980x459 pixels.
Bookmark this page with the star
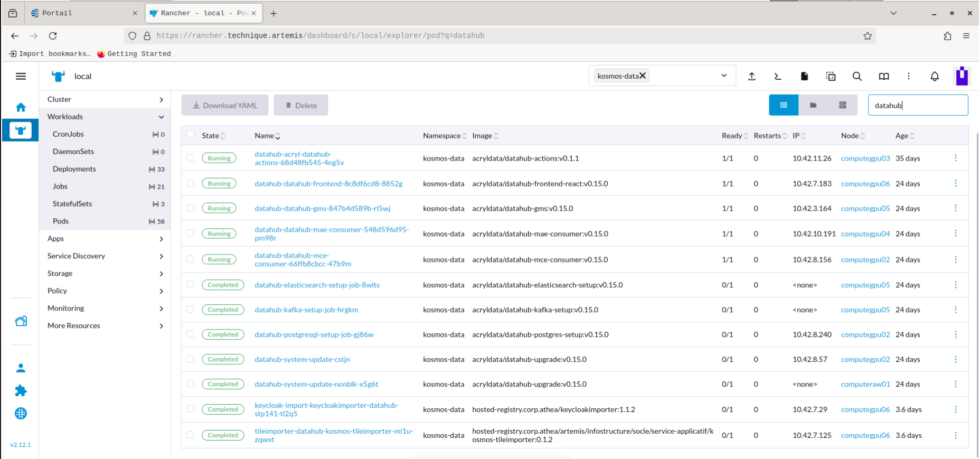pos(868,36)
